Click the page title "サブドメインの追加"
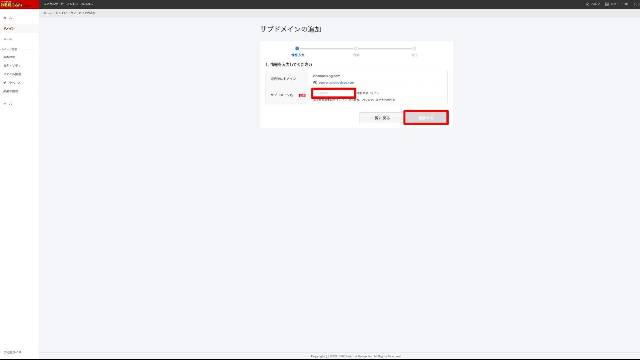The image size is (640, 360). [291, 29]
